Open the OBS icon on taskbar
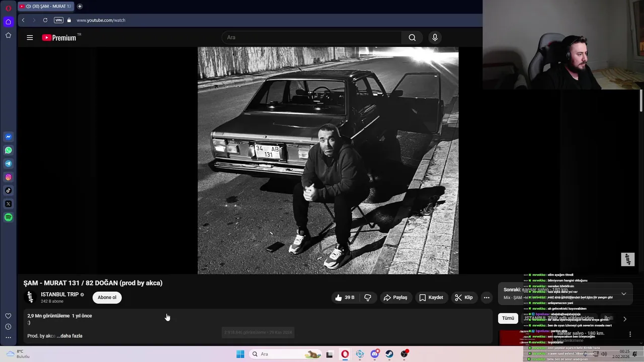Image resolution: width=644 pixels, height=362 pixels. pyautogui.click(x=405, y=354)
